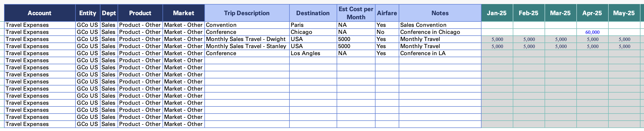Select the Feb-25 month header

click(x=528, y=13)
